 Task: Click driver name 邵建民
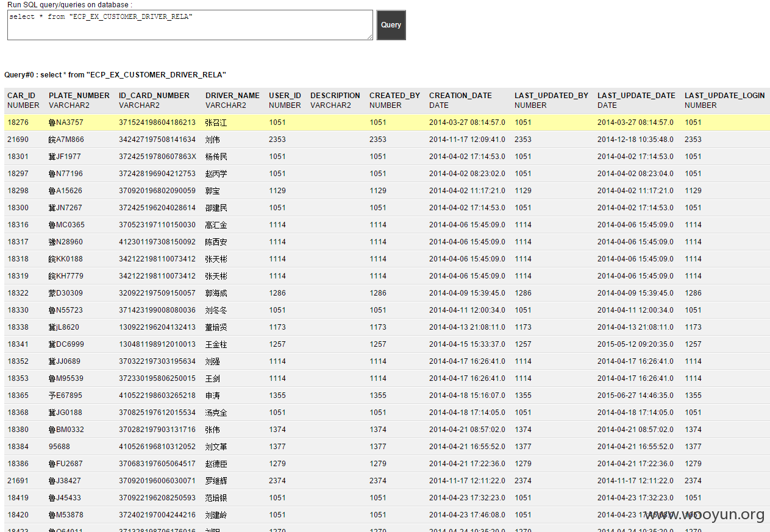[216, 208]
